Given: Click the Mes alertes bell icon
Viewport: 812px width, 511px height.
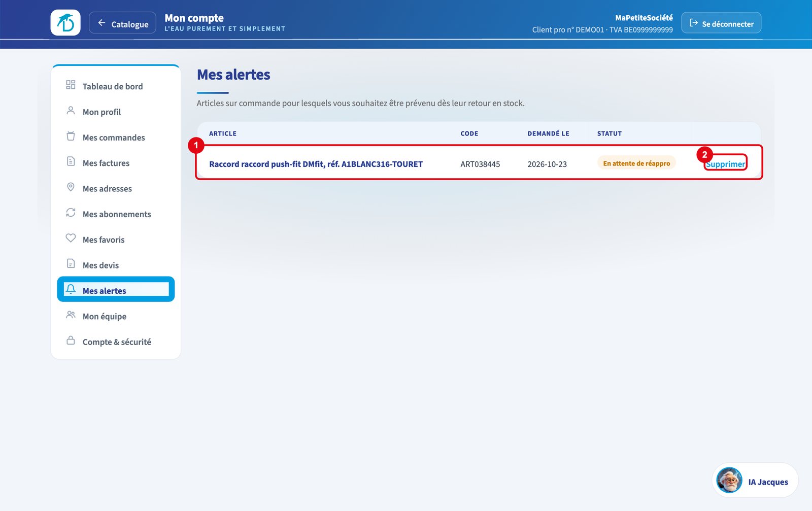Looking at the screenshot, I should [x=71, y=289].
